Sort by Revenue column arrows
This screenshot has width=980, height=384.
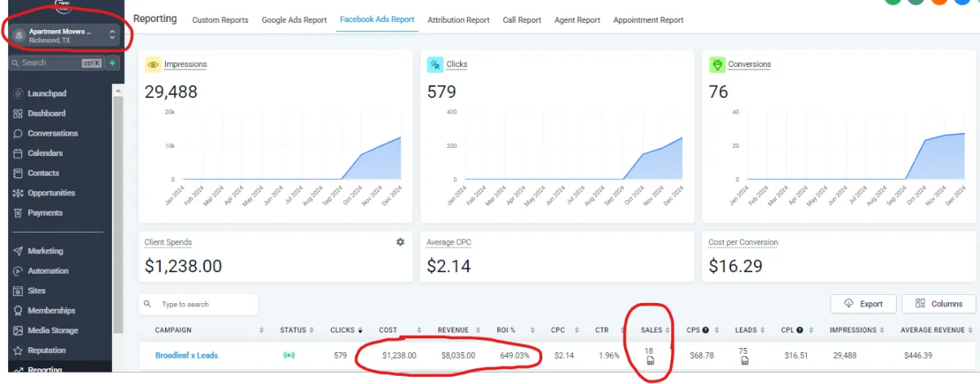point(479,330)
